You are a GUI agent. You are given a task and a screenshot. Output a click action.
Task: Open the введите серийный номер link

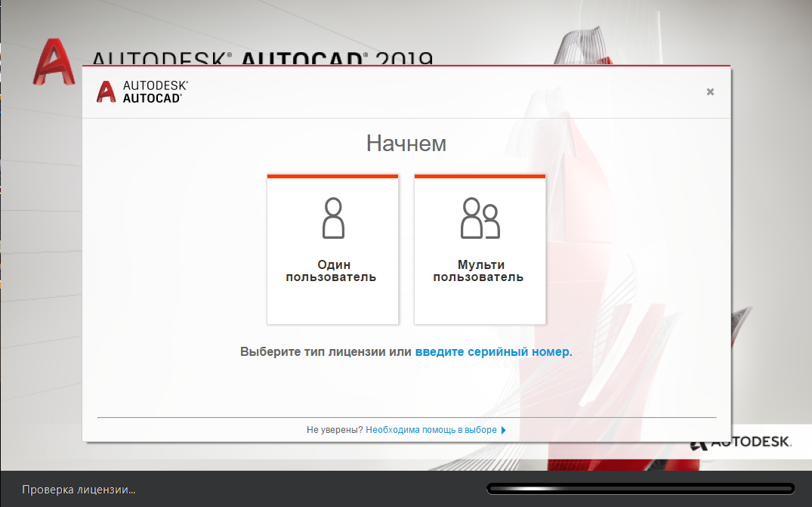[x=492, y=351]
